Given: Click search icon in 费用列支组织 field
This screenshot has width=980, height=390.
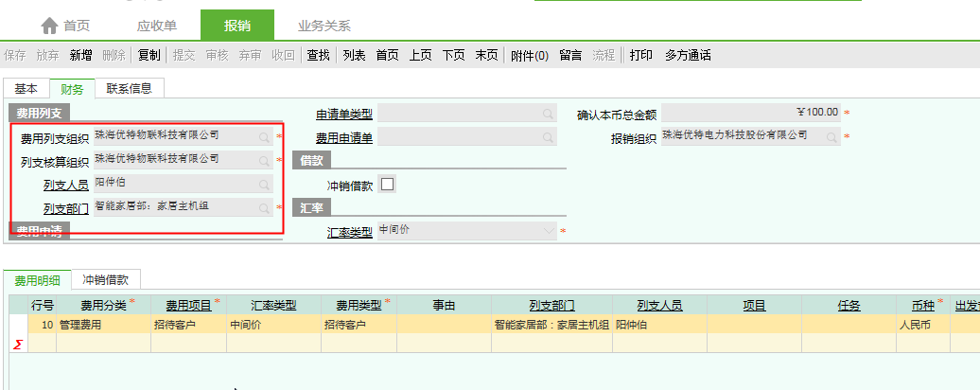Looking at the screenshot, I should 265,137.
